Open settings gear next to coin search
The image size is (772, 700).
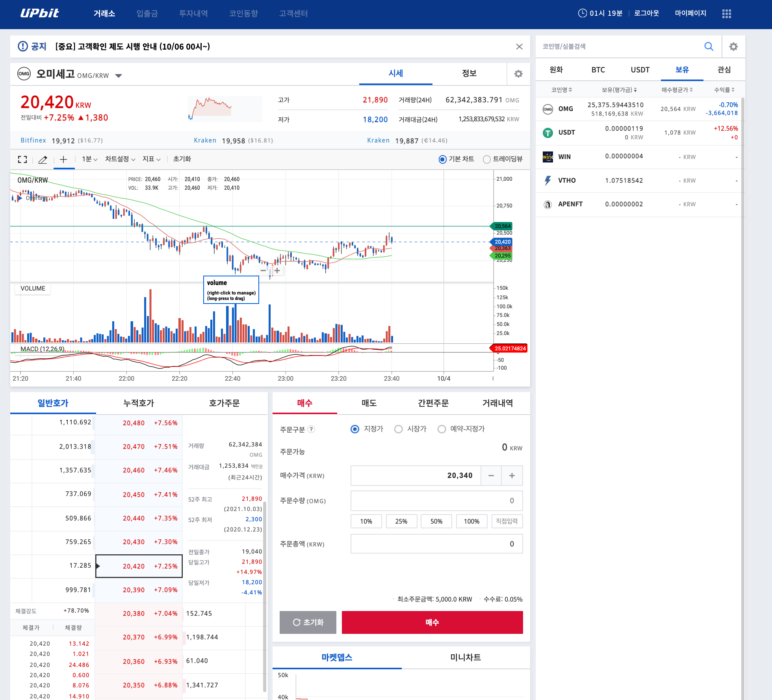click(733, 46)
